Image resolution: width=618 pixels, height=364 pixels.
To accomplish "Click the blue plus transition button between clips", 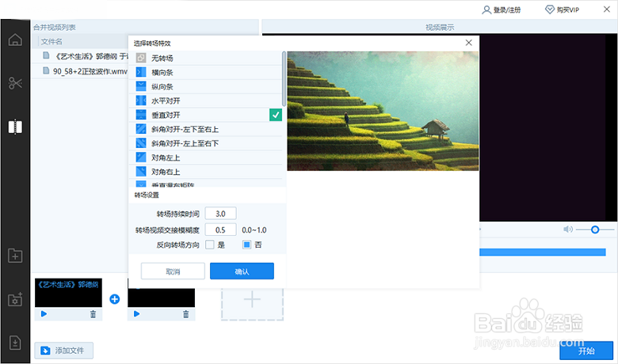I will [x=115, y=299].
